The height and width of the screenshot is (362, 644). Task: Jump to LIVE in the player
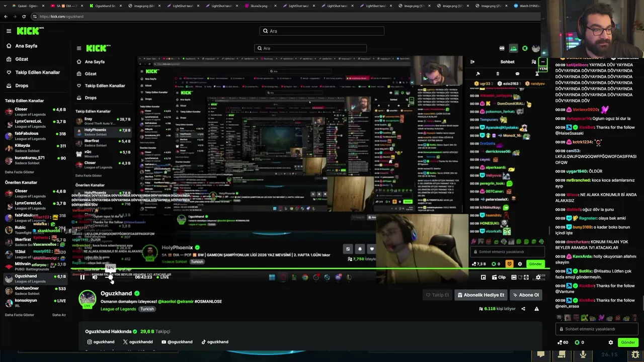tap(162, 277)
